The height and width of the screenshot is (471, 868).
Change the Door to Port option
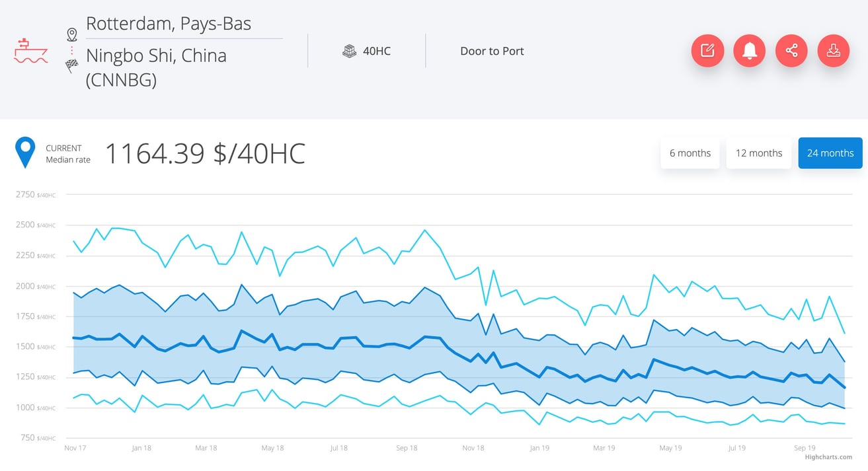point(492,51)
